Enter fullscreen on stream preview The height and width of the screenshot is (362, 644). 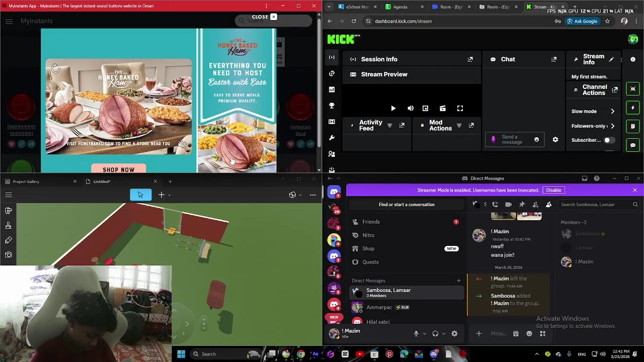460,109
